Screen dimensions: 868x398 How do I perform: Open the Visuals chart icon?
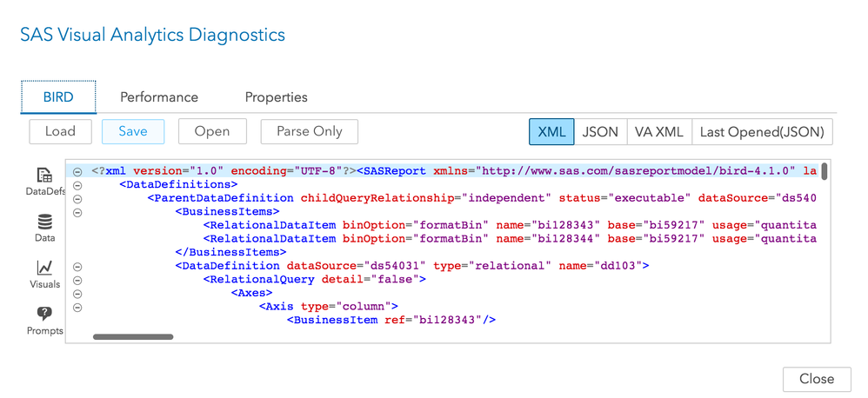click(44, 269)
